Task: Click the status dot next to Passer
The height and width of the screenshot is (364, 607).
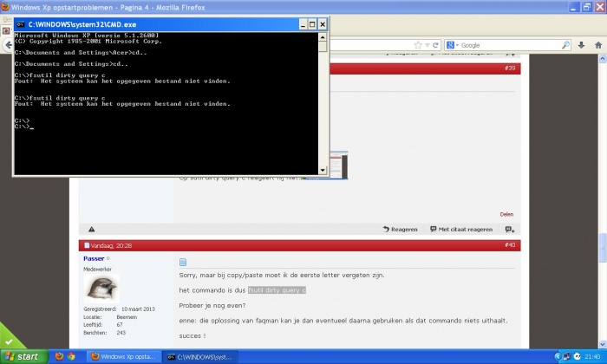Action: point(108,258)
